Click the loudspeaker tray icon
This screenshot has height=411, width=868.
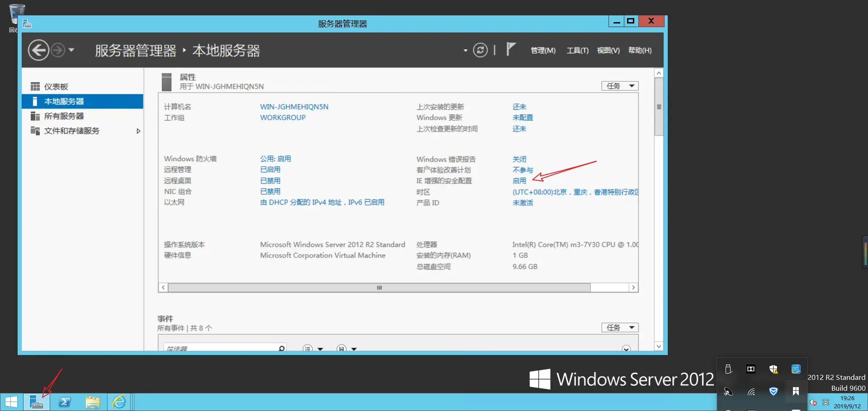coord(728,392)
